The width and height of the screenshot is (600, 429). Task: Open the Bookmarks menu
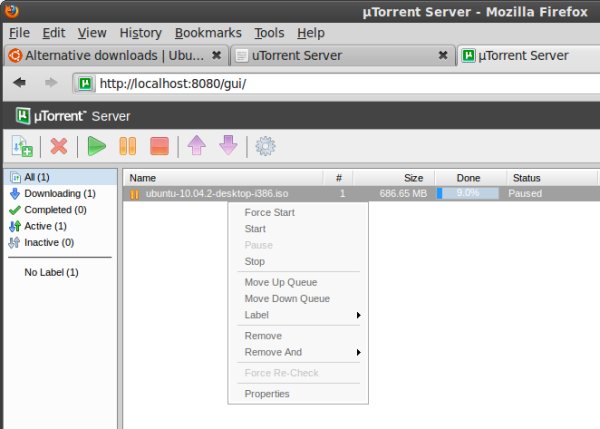point(208,33)
